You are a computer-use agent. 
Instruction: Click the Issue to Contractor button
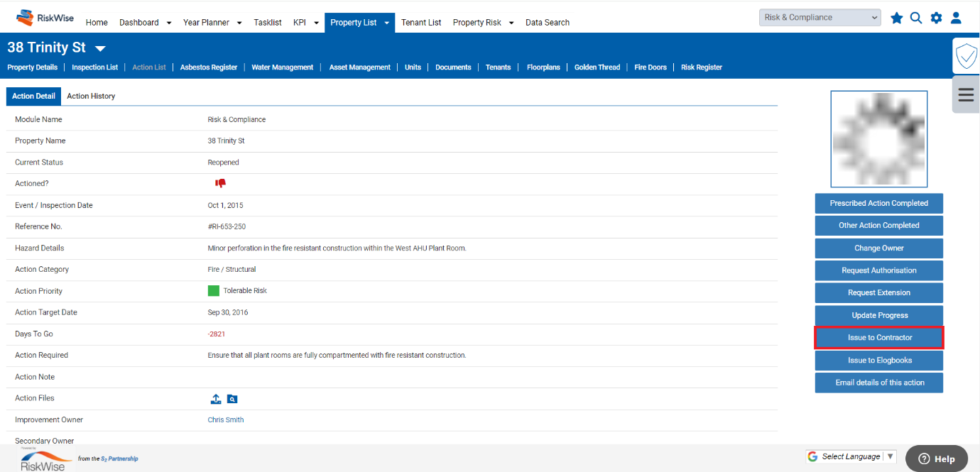(x=879, y=338)
